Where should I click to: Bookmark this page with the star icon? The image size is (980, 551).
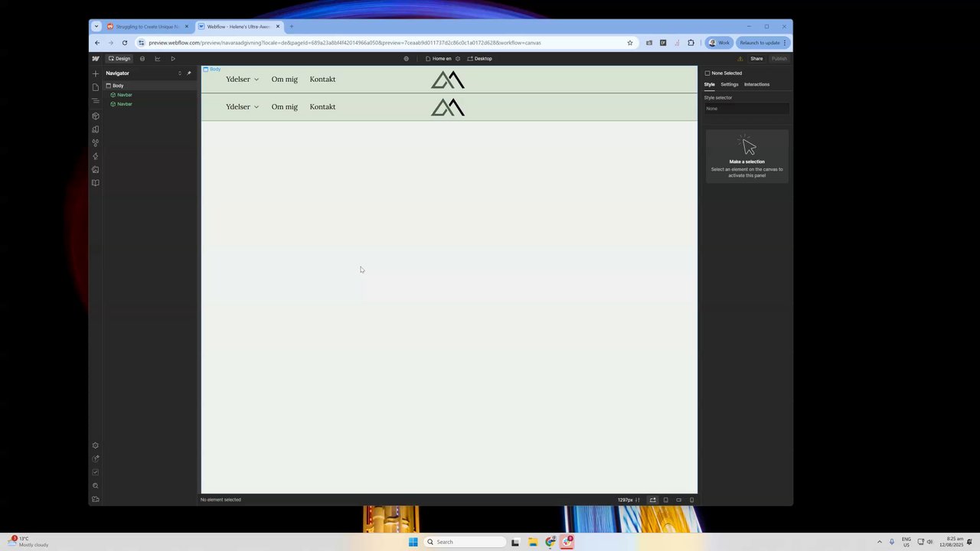click(630, 43)
